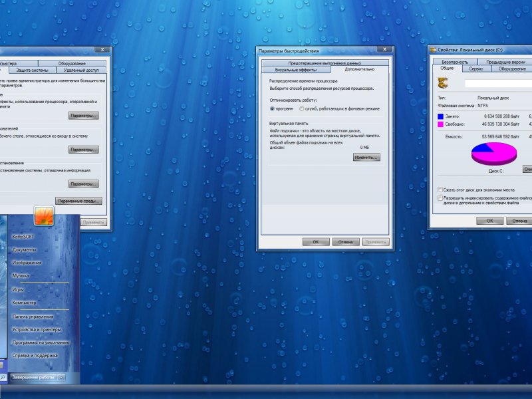
Task: Click the '46 935 138 304 байт' free value
Action: (501, 124)
